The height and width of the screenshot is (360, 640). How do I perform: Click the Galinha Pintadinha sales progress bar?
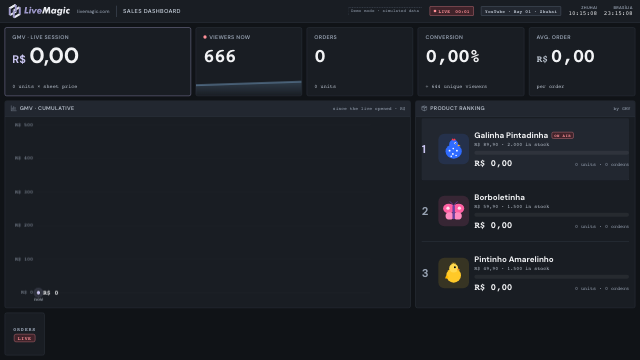point(551,153)
